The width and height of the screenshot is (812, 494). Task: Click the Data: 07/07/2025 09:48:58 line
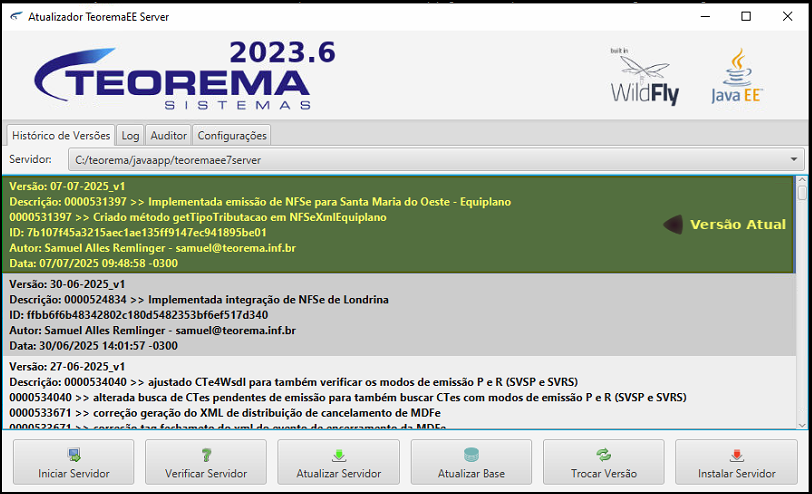coord(93,263)
